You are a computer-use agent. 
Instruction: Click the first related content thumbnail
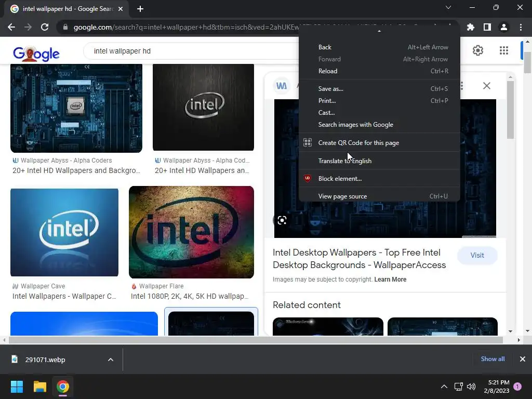[x=328, y=326]
